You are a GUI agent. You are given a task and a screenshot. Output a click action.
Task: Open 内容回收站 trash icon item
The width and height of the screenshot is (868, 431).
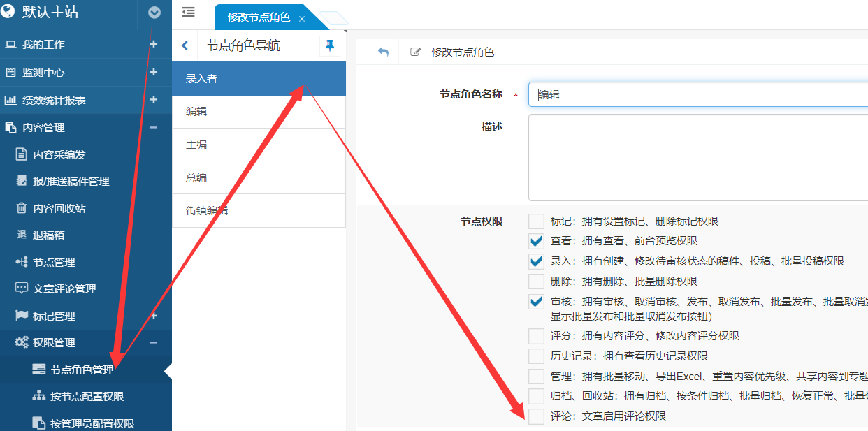click(59, 208)
